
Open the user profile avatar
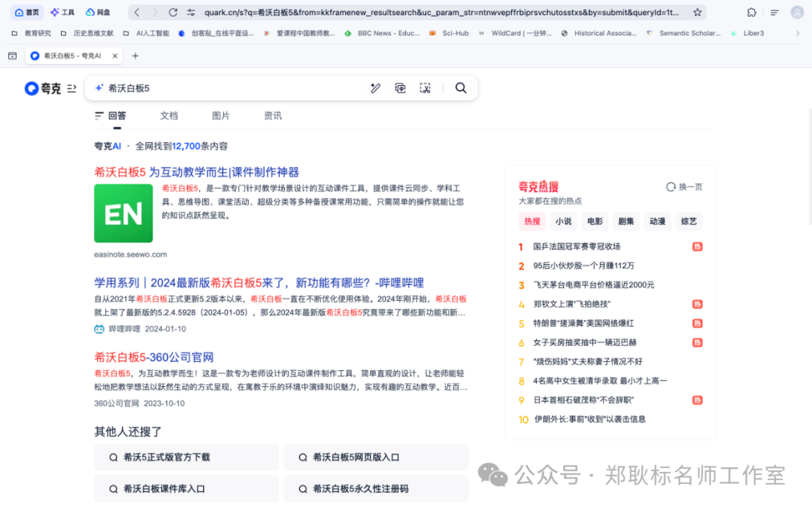point(797,12)
